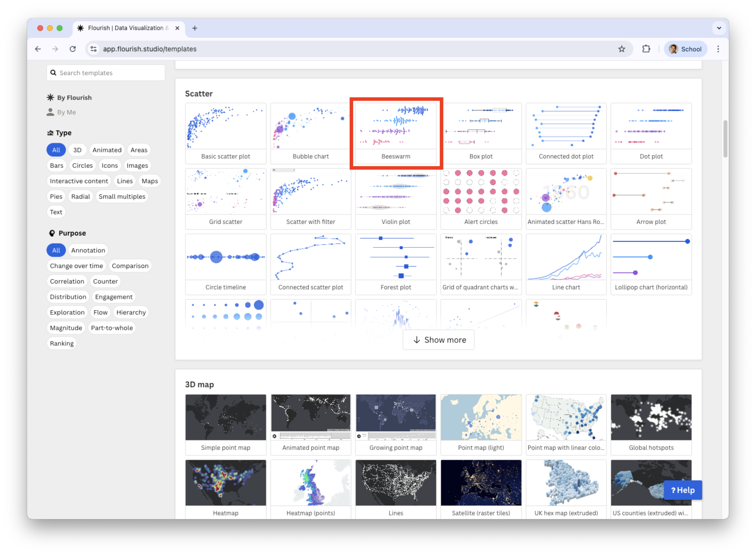Open the browser extensions puzzle icon

[x=646, y=49]
